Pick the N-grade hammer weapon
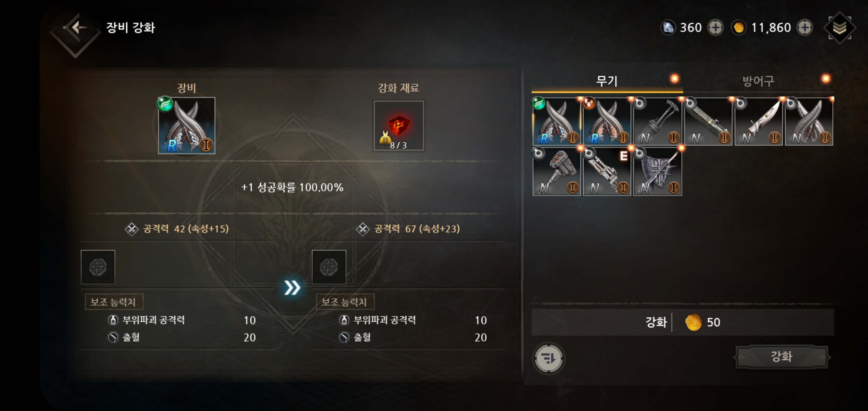The height and width of the screenshot is (411, 868). point(556,172)
